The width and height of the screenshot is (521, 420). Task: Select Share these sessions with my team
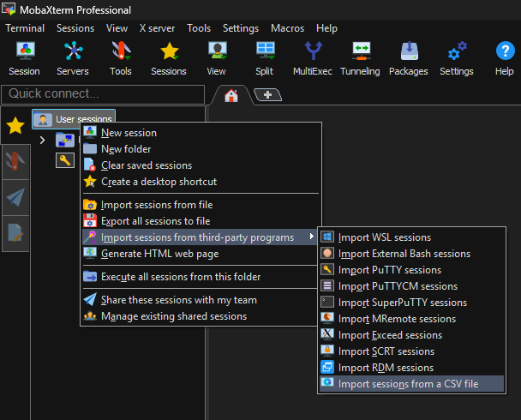200,300
